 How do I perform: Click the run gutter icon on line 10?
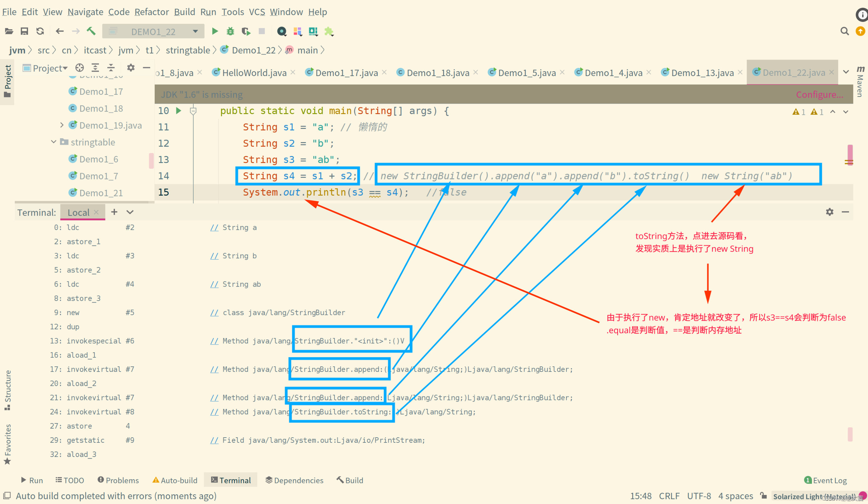pos(178,111)
